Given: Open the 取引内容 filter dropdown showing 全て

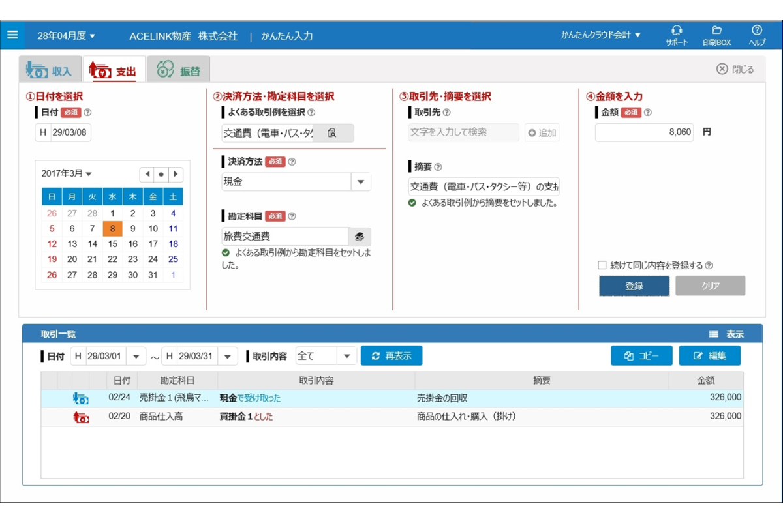Looking at the screenshot, I should 347,356.
